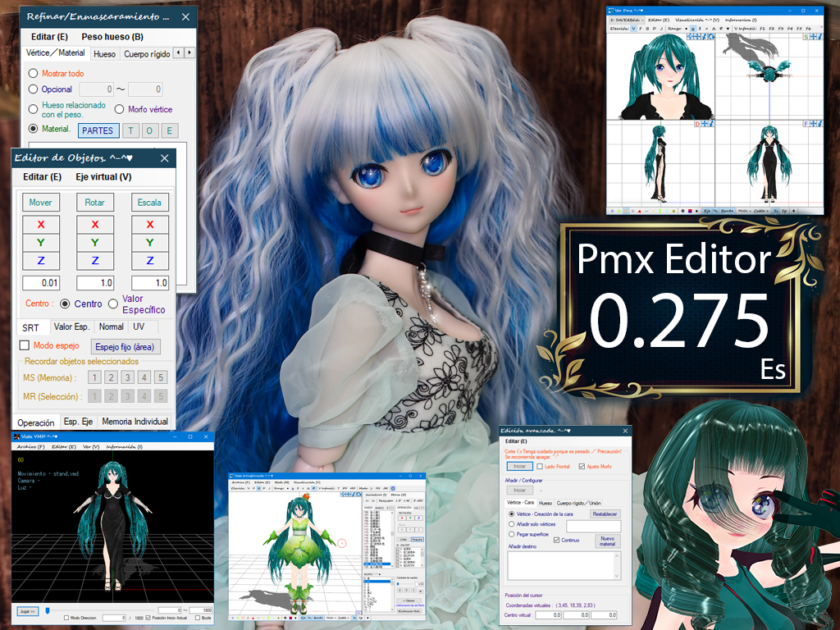Open Editar (E) menu in Editor de Objetos
This screenshot has width=840, height=630.
[43, 177]
